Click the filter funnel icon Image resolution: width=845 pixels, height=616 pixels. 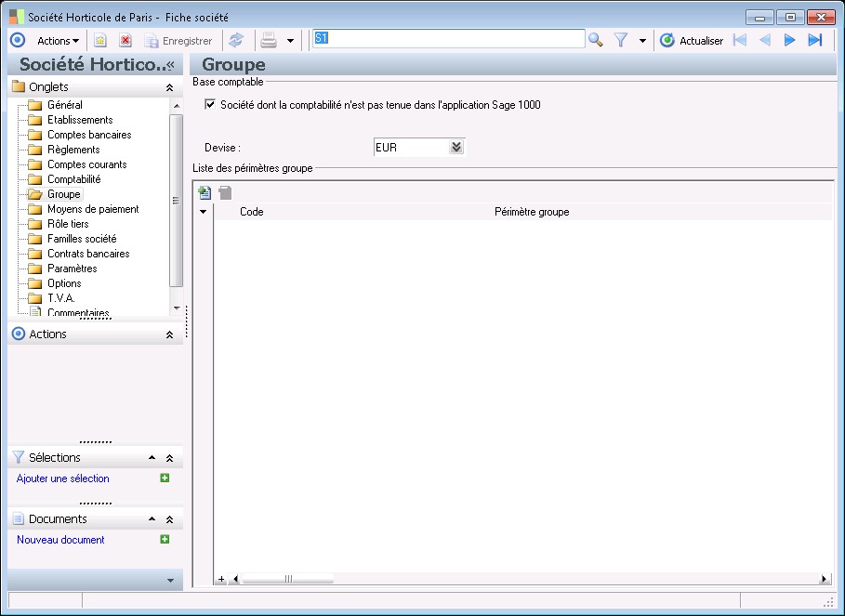pos(622,40)
